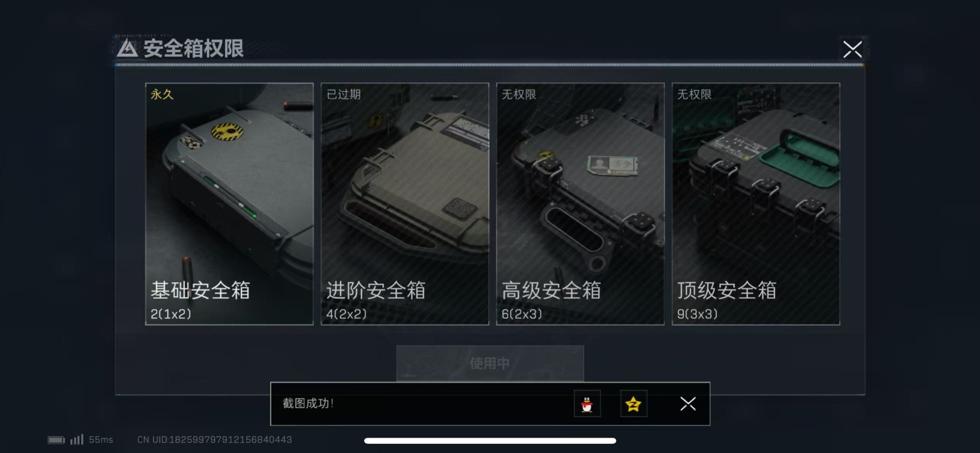
Task: Tap the white home indicator bar
Action: [x=490, y=441]
